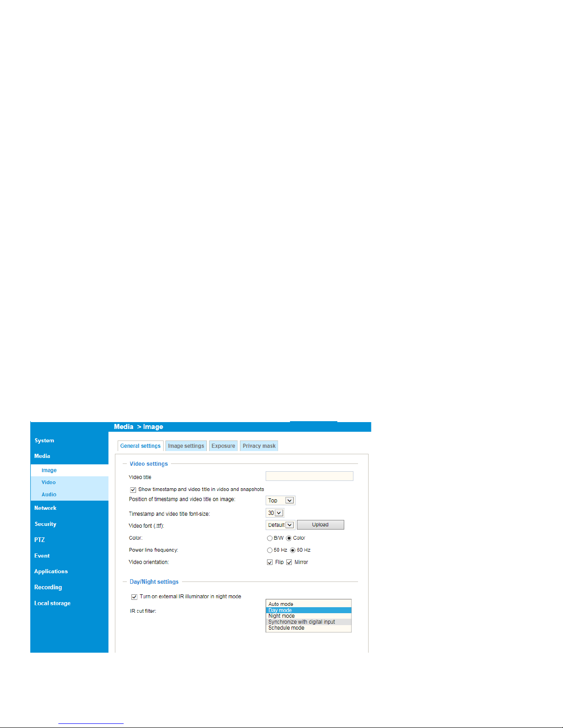Screen dimensions: 563x728
Task: Choose Synchronize with digital input option
Action: [308, 622]
